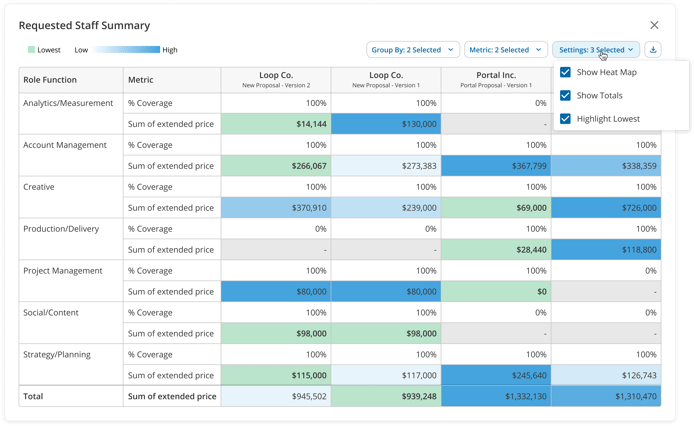Select the Analytics/Measurement row label
The width and height of the screenshot is (694, 426).
click(68, 103)
